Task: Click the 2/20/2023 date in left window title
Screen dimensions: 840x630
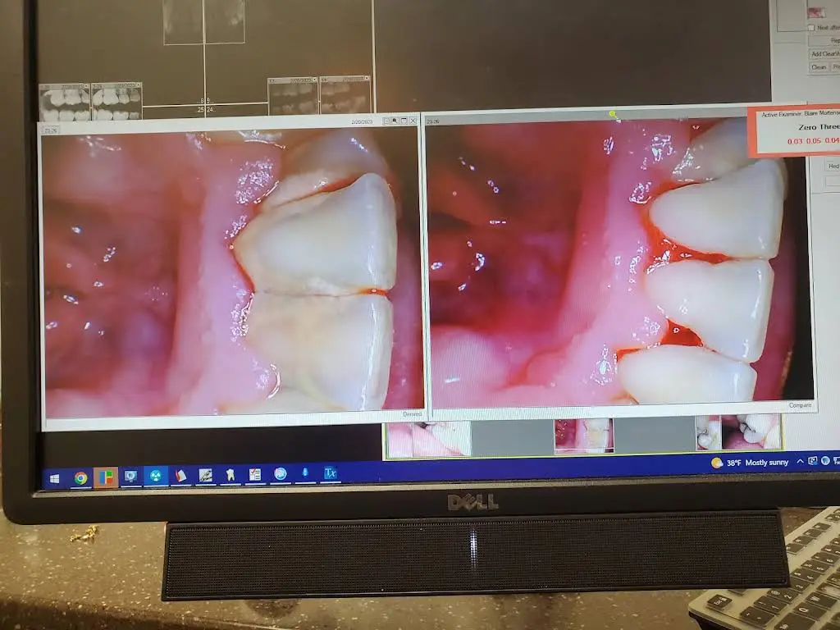Action: tap(362, 122)
